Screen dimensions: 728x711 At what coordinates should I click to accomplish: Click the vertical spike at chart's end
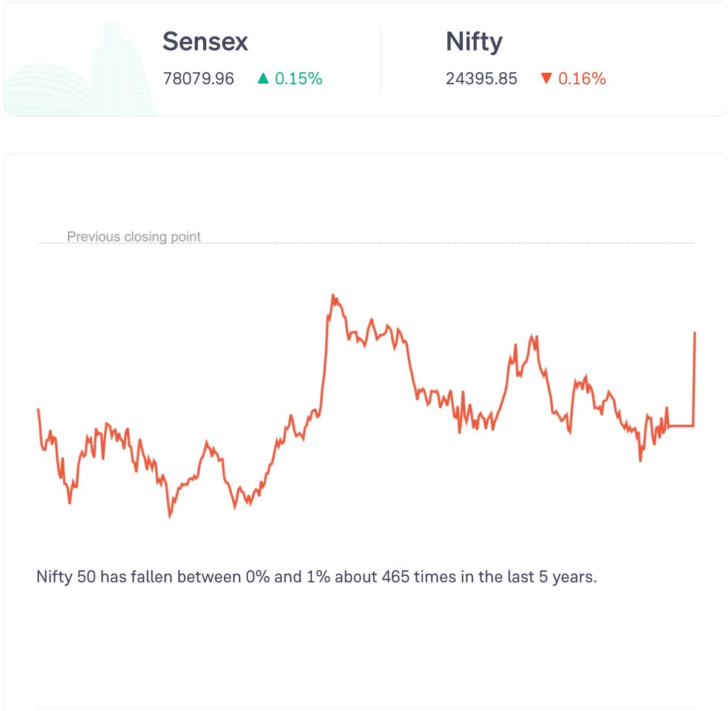[694, 379]
